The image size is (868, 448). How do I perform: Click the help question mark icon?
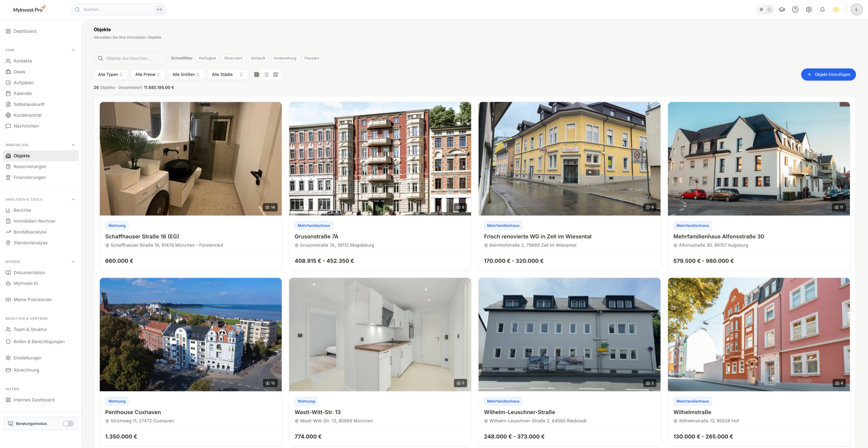795,10
